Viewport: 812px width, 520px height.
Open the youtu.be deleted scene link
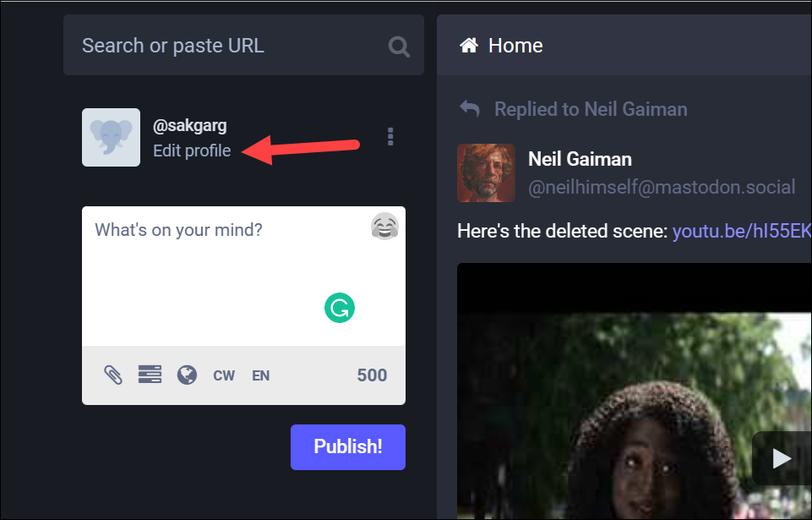click(742, 231)
